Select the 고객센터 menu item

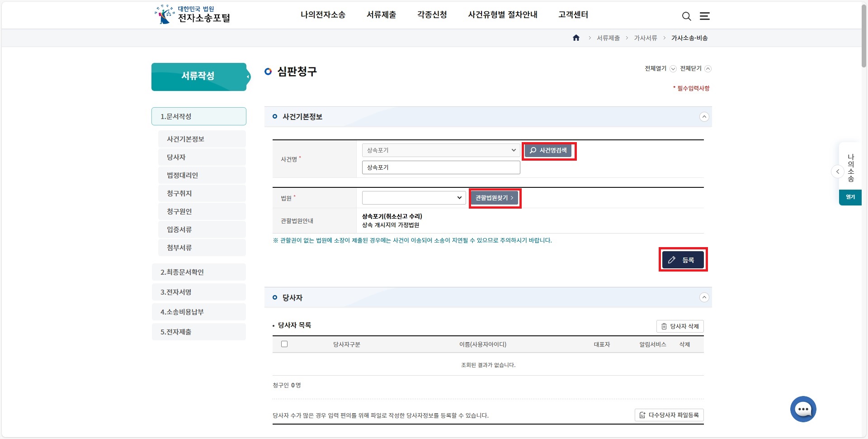pos(573,14)
